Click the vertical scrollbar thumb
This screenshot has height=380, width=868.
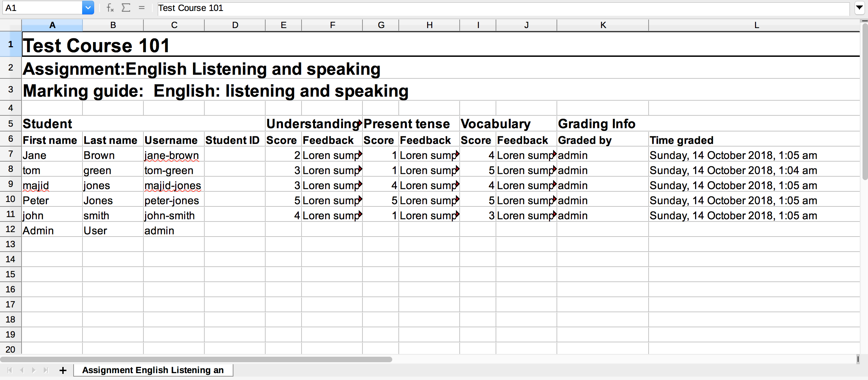pyautogui.click(x=865, y=101)
